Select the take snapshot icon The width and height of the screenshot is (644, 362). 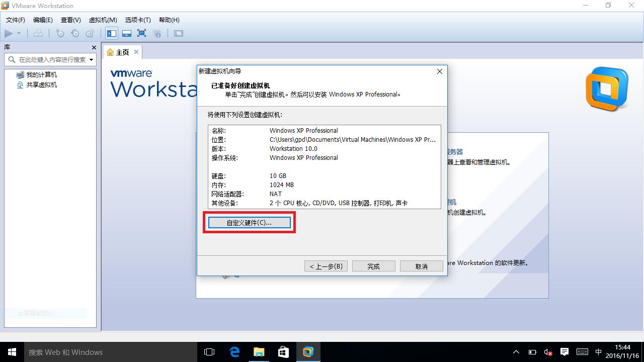click(60, 33)
